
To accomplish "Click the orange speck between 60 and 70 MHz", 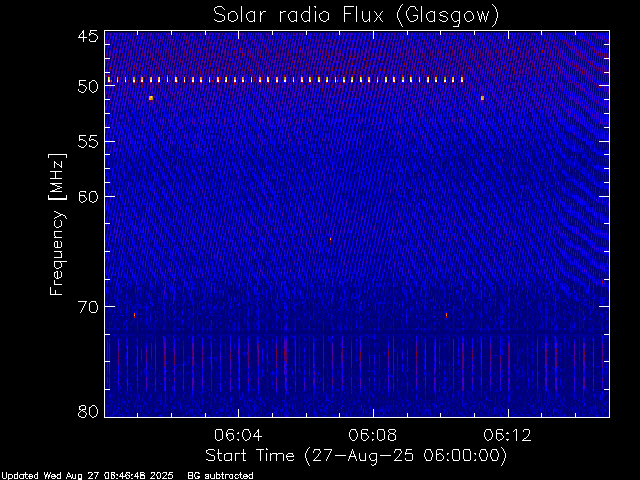I will click(330, 240).
